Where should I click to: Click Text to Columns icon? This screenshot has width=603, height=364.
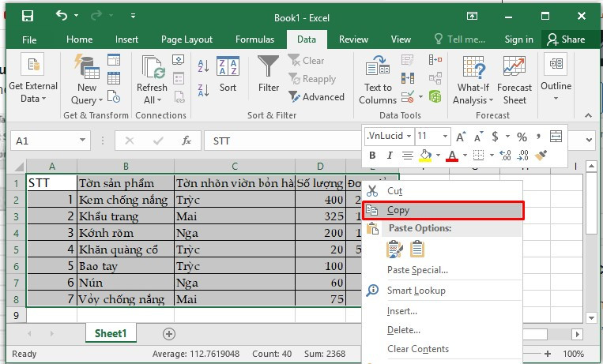(x=378, y=79)
